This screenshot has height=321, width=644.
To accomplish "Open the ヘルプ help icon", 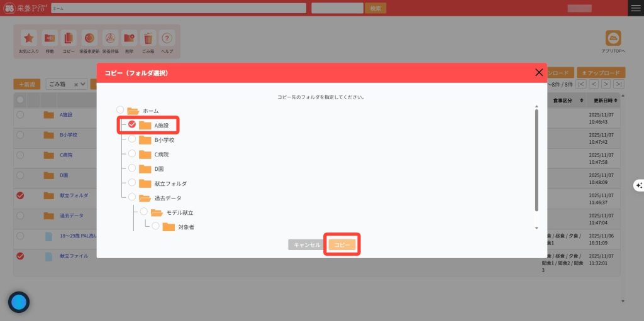I will pos(167,38).
